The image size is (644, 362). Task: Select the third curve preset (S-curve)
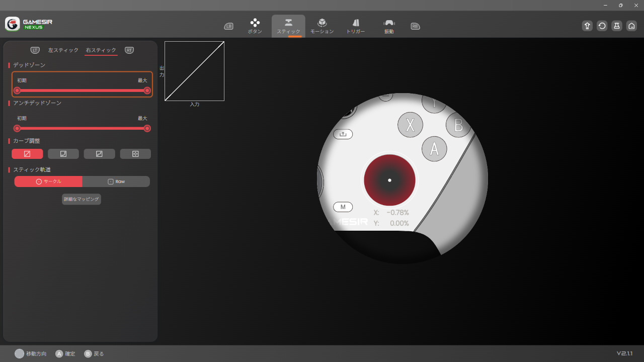[x=99, y=154]
